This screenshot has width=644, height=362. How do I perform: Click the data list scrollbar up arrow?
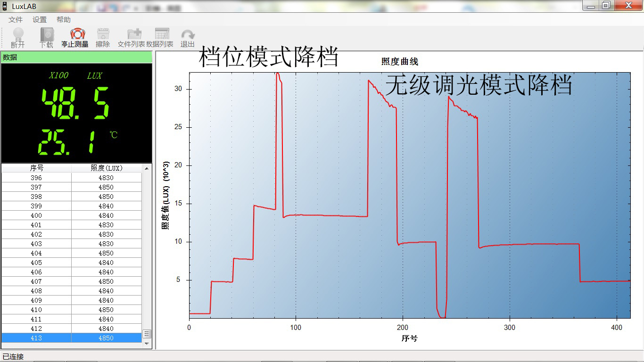[147, 168]
